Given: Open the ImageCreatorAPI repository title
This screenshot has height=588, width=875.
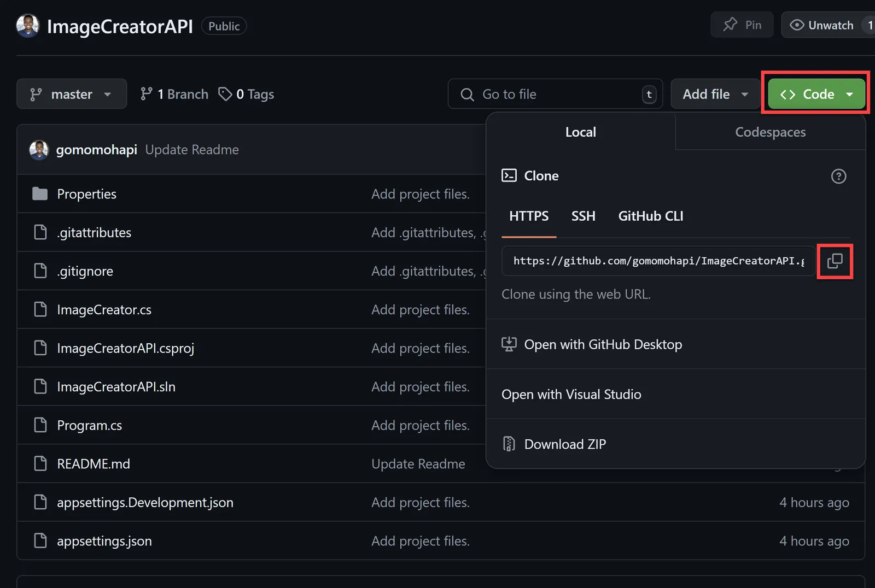Looking at the screenshot, I should tap(120, 26).
